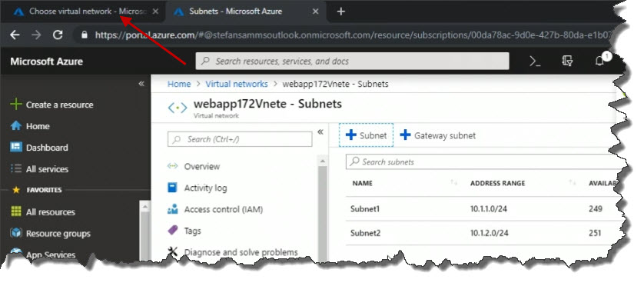This screenshot has height=286, width=644.
Task: Go back in browser history
Action: tap(15, 35)
